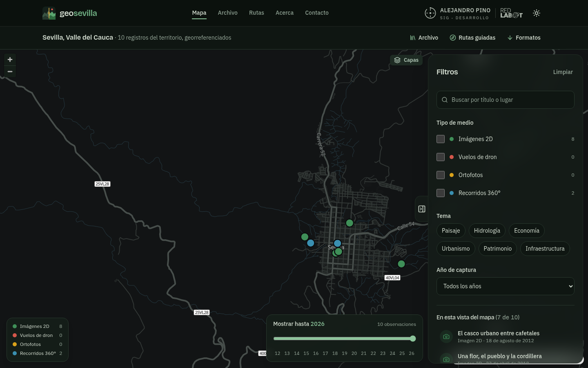Screen dimensions: 588x368
Task: Select the Infraestructura theme chip
Action: [545, 249]
